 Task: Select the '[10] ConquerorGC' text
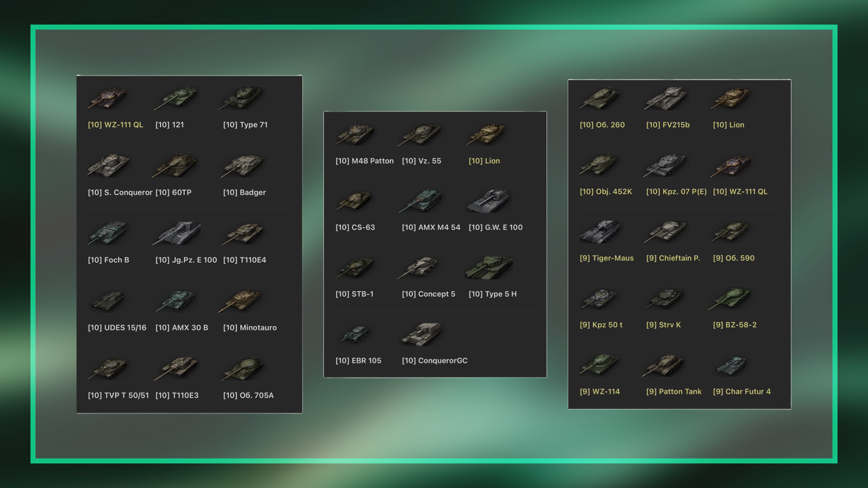tap(435, 361)
